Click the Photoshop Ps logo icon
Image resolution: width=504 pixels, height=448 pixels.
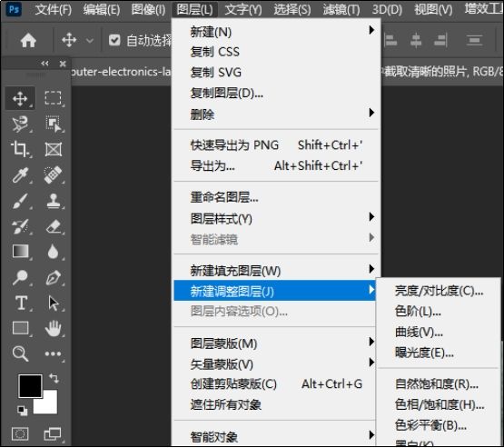click(x=14, y=9)
